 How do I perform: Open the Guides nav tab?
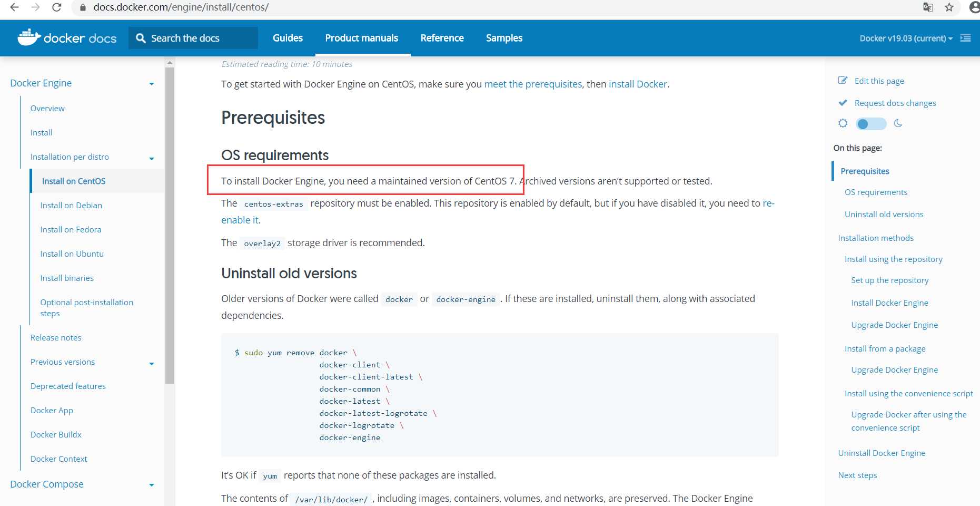point(288,38)
